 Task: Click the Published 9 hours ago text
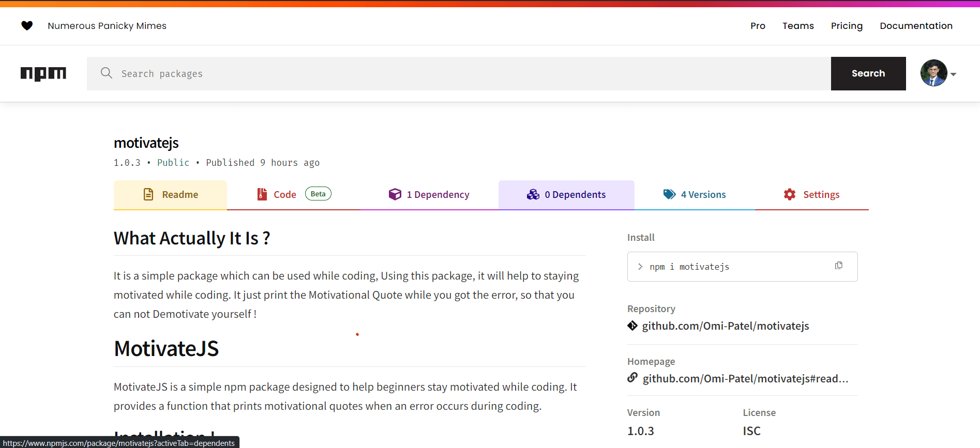(x=263, y=163)
